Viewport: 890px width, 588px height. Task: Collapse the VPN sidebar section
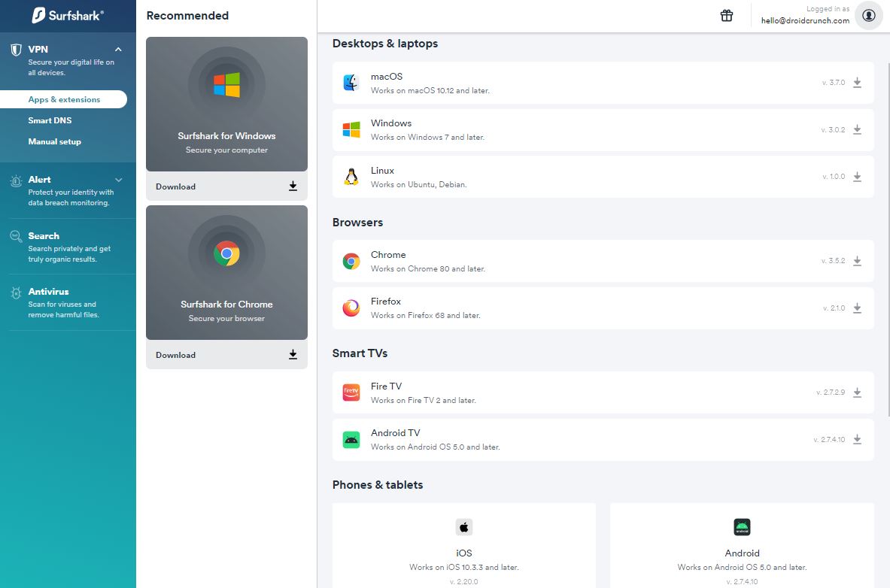pyautogui.click(x=118, y=50)
